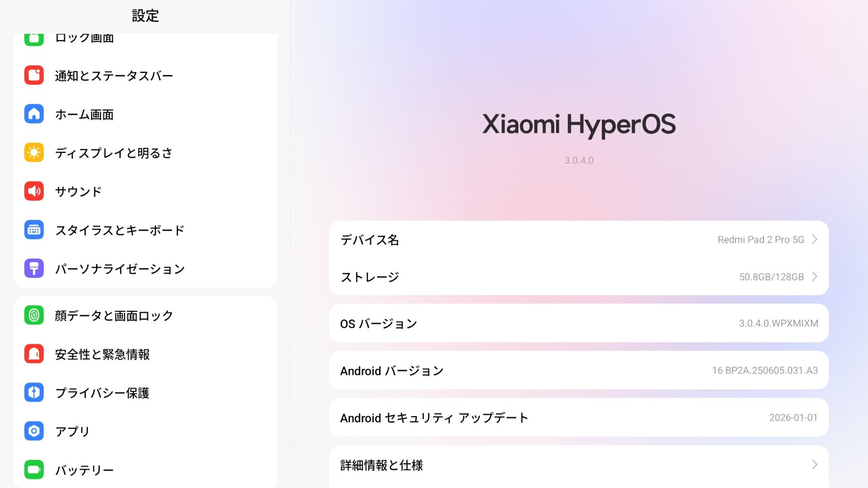Tap the yellow Display and brightness sun icon
Screen dimensions: 868x488
(34, 152)
